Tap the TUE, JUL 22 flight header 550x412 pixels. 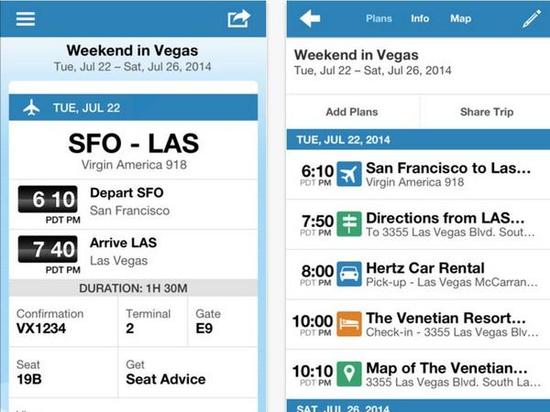pyautogui.click(x=133, y=107)
